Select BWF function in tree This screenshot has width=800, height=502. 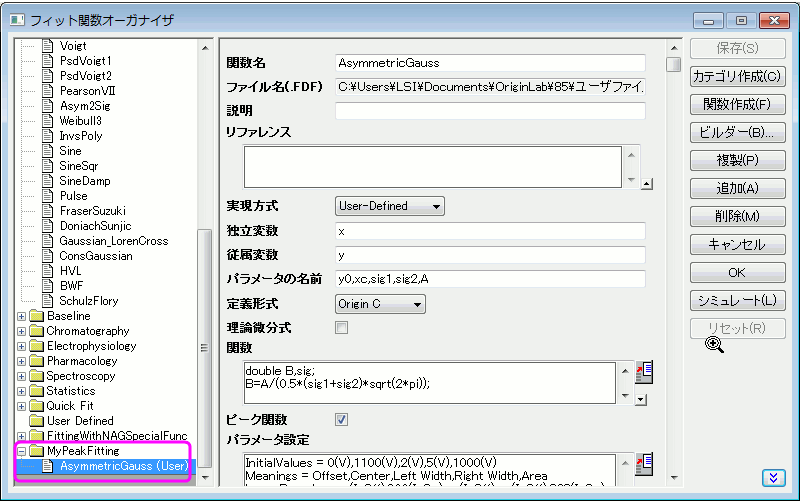coord(71,286)
